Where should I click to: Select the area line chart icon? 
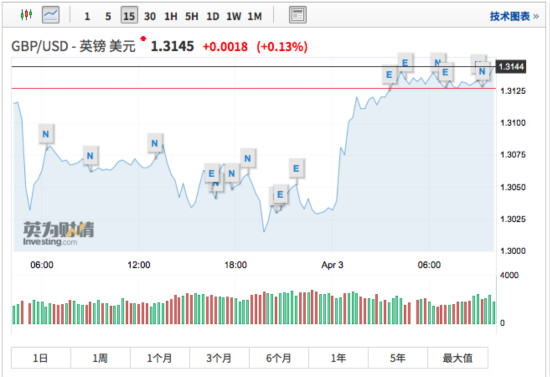tap(51, 15)
